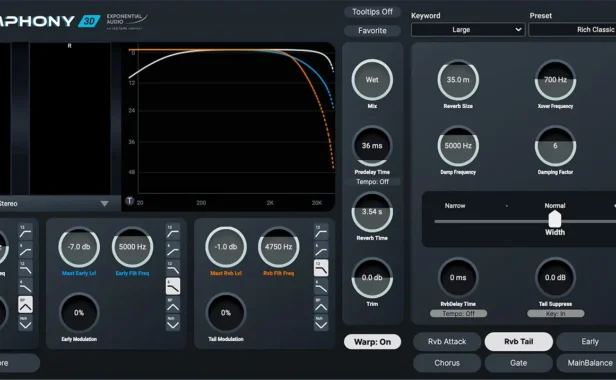Click the 0 ms RvbDelay Time knob
Image resolution: width=616 pixels, height=380 pixels.
[458, 278]
